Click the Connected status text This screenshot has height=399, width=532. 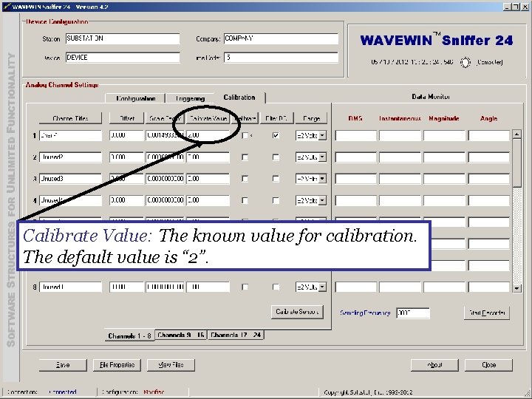tap(63, 392)
